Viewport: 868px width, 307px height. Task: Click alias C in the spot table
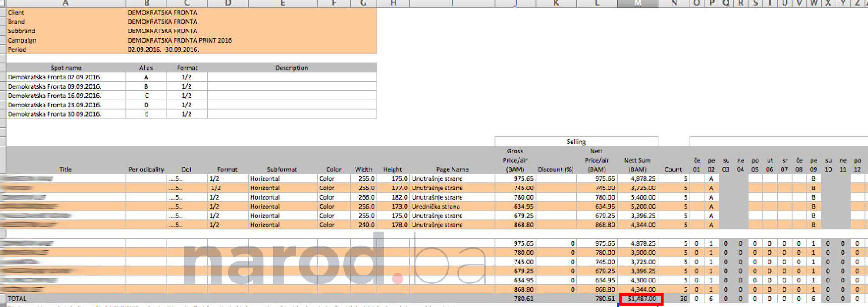click(x=146, y=96)
